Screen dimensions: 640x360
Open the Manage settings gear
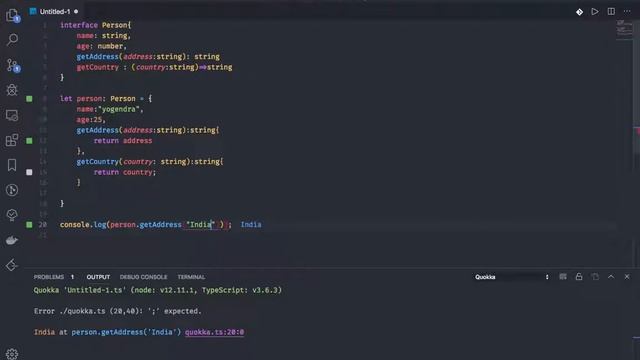coord(12,354)
